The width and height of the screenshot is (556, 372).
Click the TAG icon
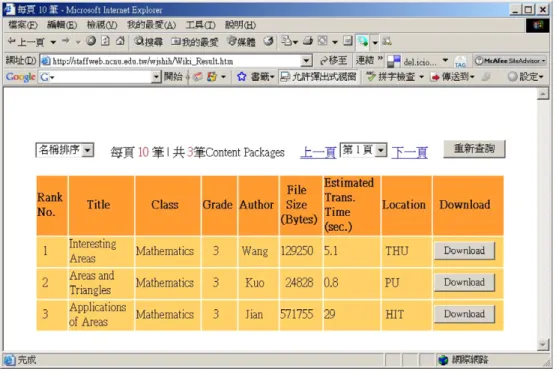pos(460,62)
